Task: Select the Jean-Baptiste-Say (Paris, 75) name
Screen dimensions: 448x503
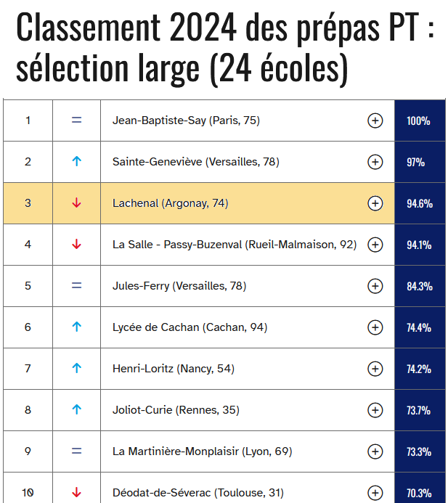Action: tap(186, 120)
